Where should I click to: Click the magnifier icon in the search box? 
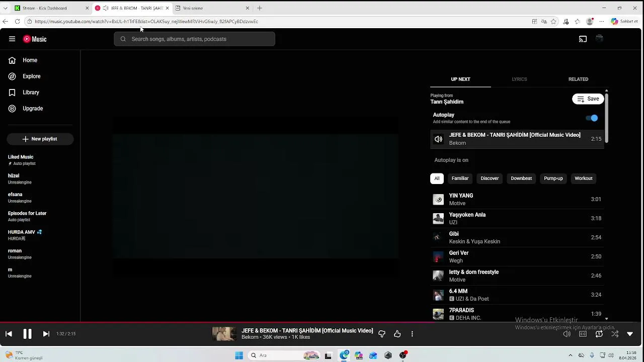(x=123, y=39)
